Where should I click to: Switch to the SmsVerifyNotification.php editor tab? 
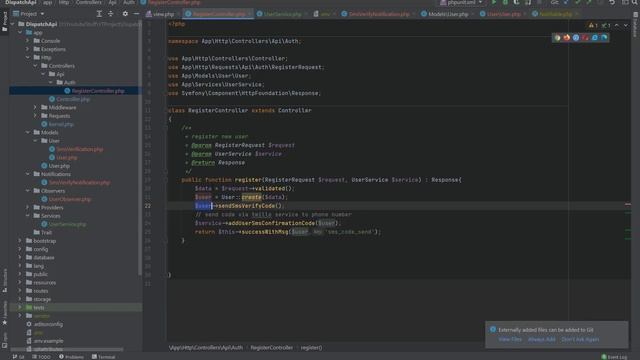click(x=379, y=14)
